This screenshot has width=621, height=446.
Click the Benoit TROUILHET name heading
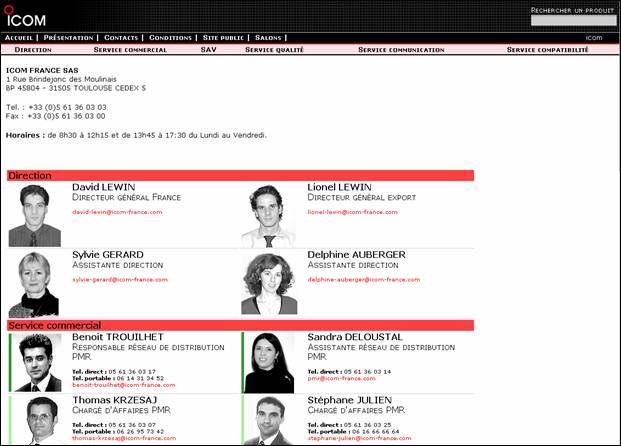tap(118, 337)
